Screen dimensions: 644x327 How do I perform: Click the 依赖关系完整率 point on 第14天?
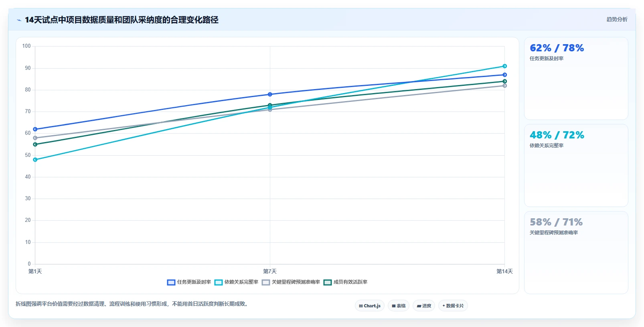click(x=505, y=66)
